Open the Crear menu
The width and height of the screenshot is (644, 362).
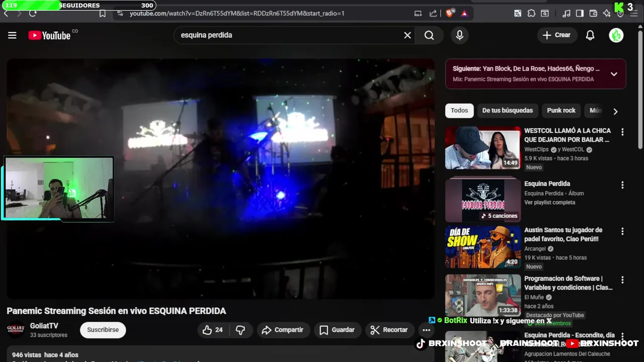tap(556, 35)
